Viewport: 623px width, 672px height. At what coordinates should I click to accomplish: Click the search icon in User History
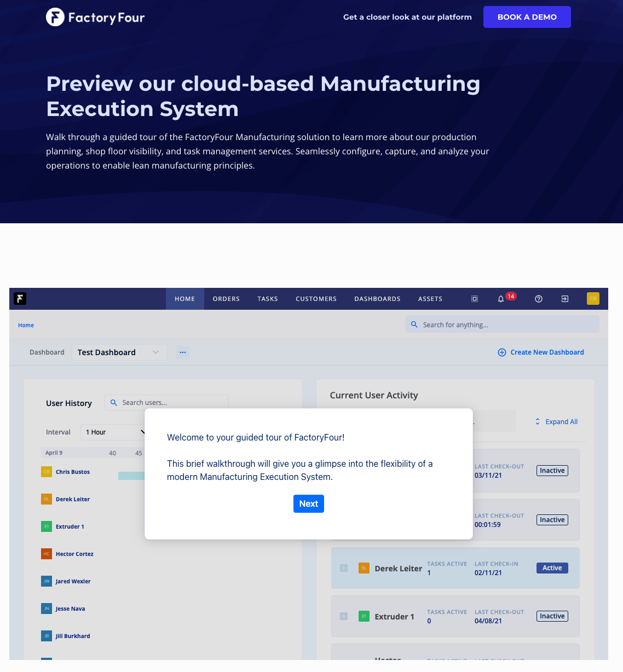click(114, 403)
